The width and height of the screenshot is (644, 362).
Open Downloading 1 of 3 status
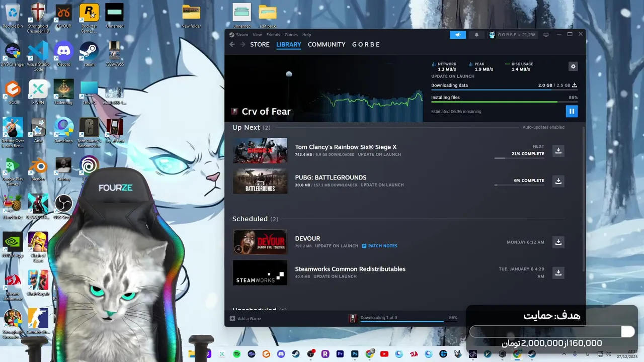404,318
